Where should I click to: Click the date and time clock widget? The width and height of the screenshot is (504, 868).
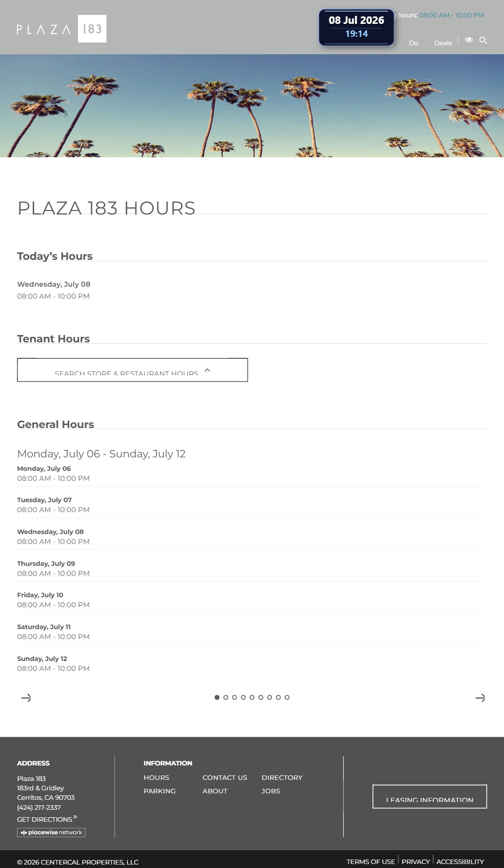coord(357,27)
